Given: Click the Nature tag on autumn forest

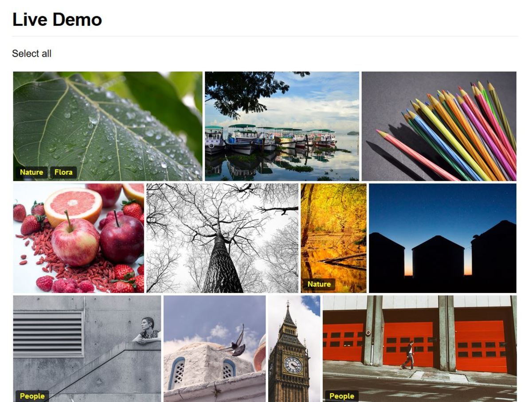Looking at the screenshot, I should coord(319,284).
